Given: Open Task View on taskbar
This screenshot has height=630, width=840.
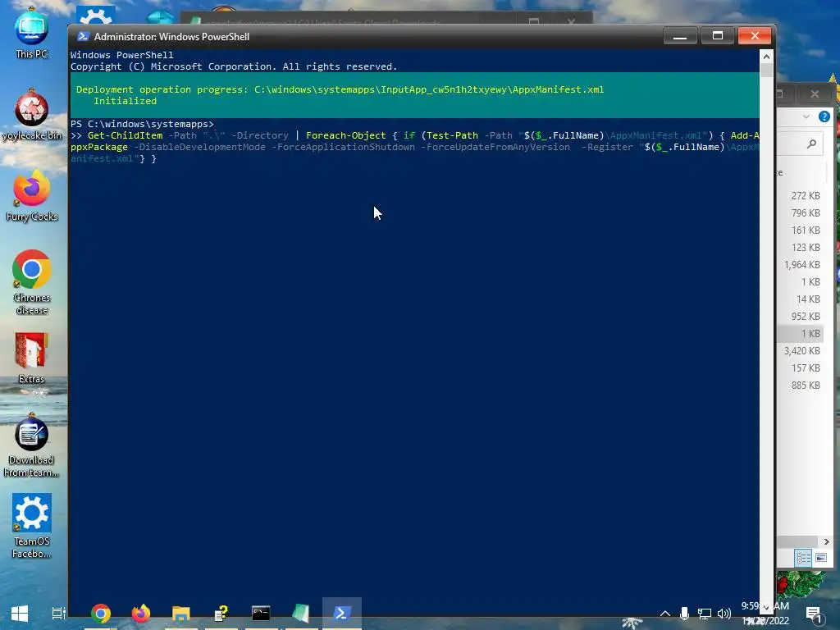Looking at the screenshot, I should pyautogui.click(x=58, y=614).
